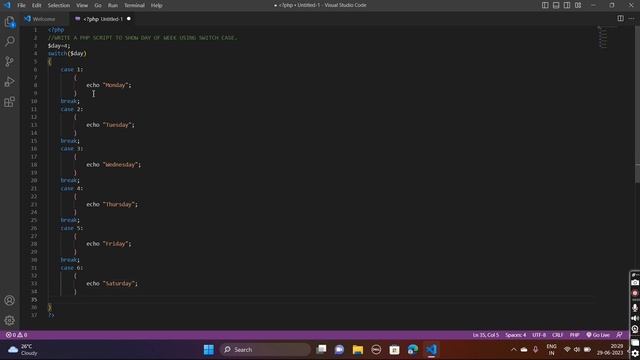Click on echo "Wednesday" line
The width and height of the screenshot is (640, 360).
click(113, 164)
